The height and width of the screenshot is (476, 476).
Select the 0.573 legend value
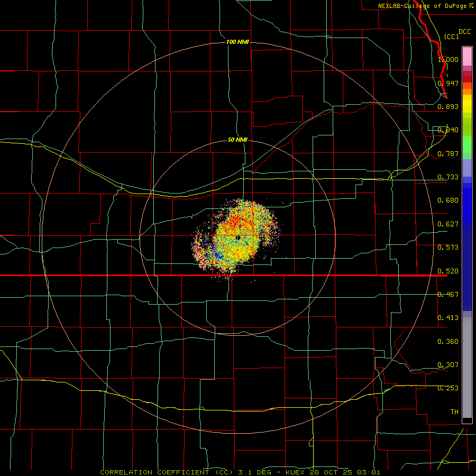pyautogui.click(x=448, y=248)
